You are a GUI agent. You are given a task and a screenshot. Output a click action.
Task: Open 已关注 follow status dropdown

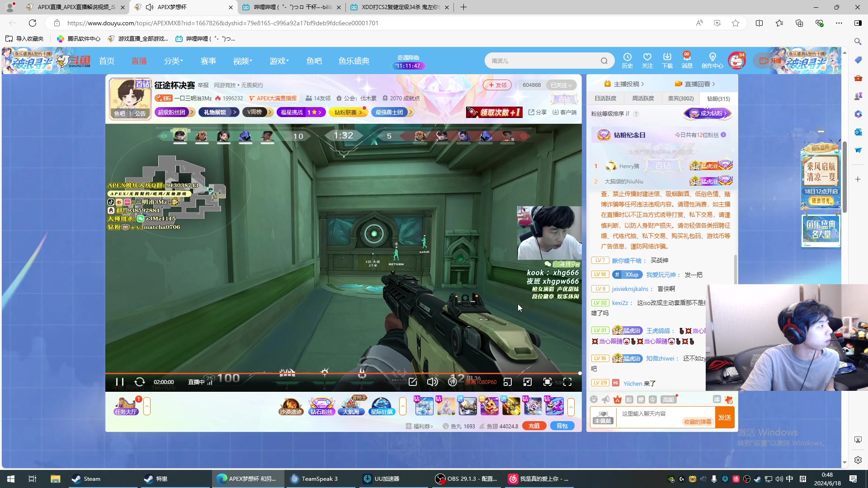[x=561, y=85]
